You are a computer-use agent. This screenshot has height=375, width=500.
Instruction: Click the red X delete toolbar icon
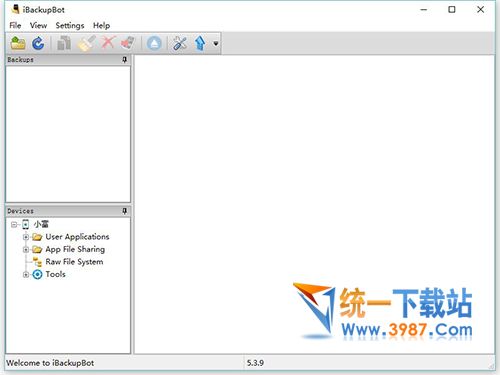108,43
